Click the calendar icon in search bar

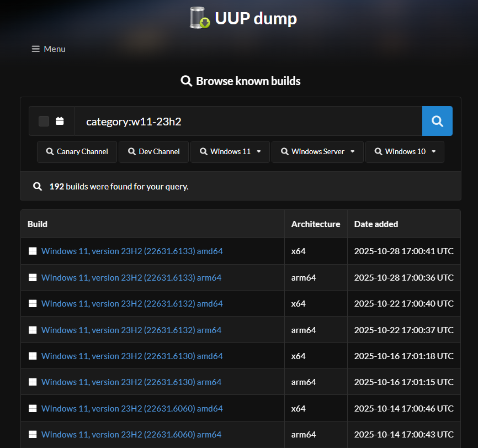pyautogui.click(x=60, y=121)
